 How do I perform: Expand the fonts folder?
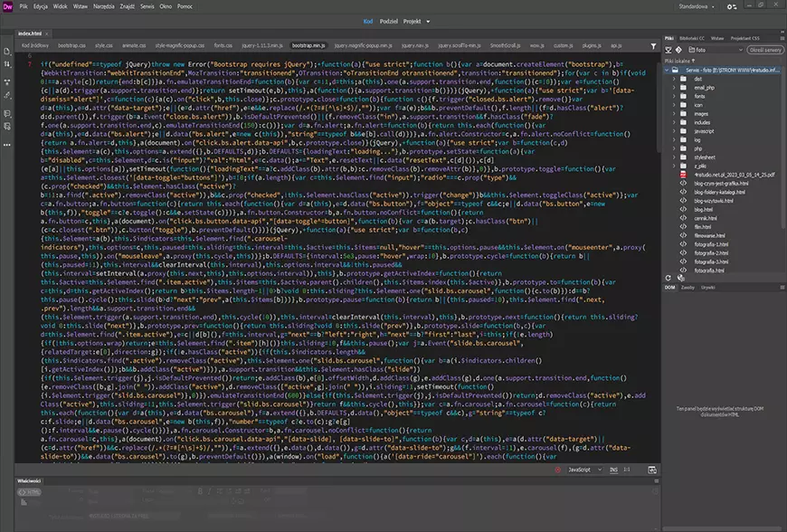tap(674, 97)
